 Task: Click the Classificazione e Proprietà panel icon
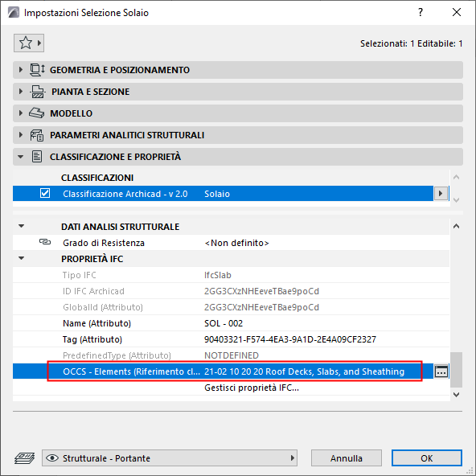(37, 157)
